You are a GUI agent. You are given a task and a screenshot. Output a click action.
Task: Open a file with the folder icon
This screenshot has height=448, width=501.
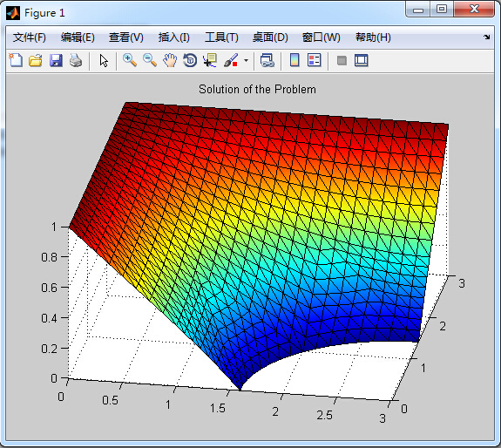click(36, 60)
